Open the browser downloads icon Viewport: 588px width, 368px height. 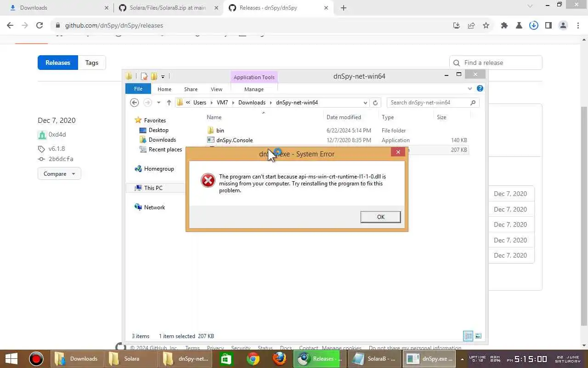pos(533,26)
